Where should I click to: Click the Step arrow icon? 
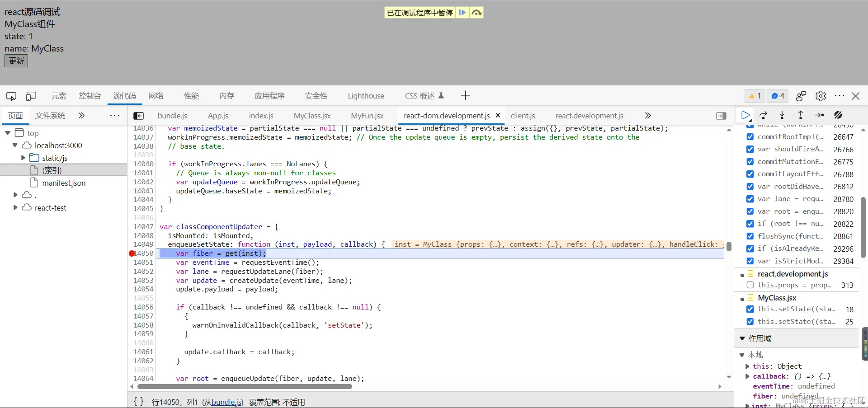tap(819, 115)
